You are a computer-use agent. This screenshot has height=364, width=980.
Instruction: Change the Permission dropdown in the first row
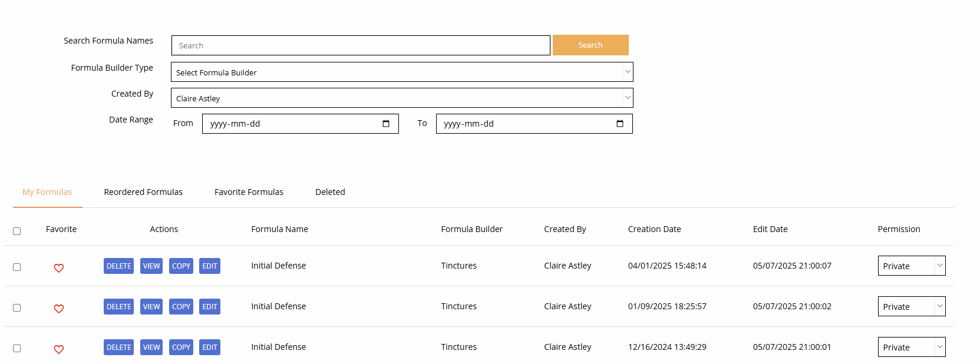point(911,266)
